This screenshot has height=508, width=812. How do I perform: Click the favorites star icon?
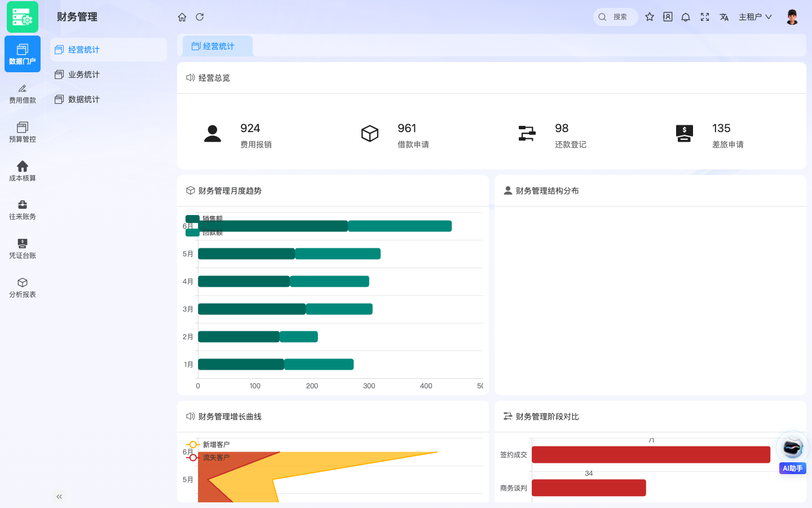650,17
